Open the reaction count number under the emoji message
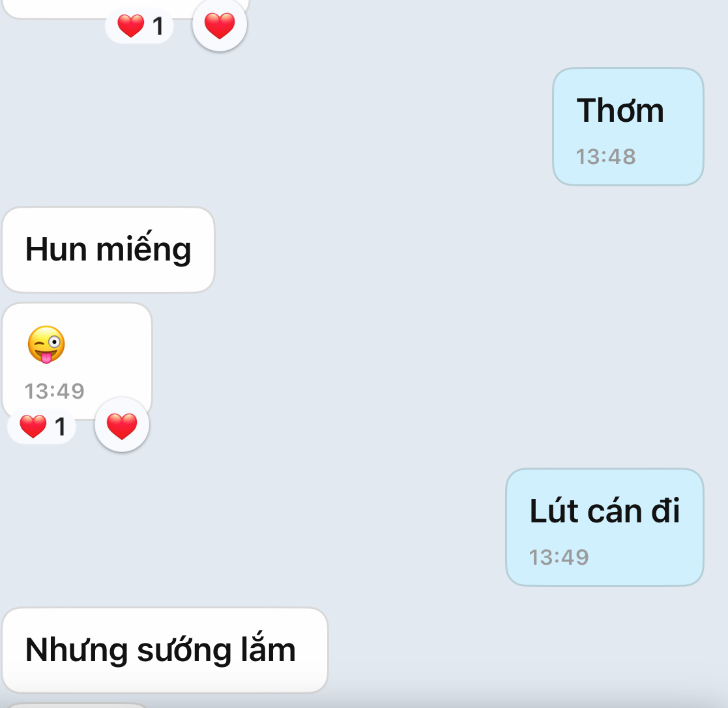The width and height of the screenshot is (728, 708). (60, 427)
